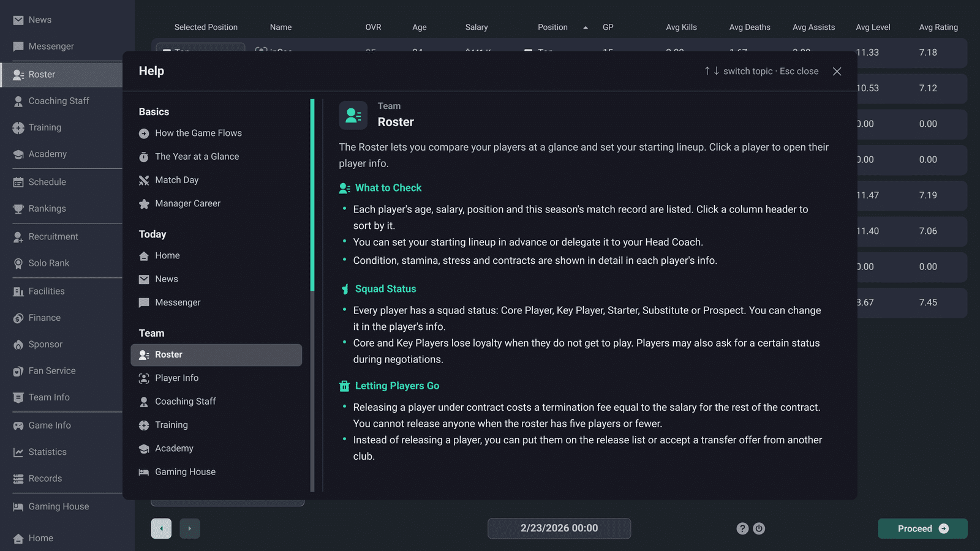Click the back navigation arrow button
Screen dimensions: 980x551
point(161,528)
